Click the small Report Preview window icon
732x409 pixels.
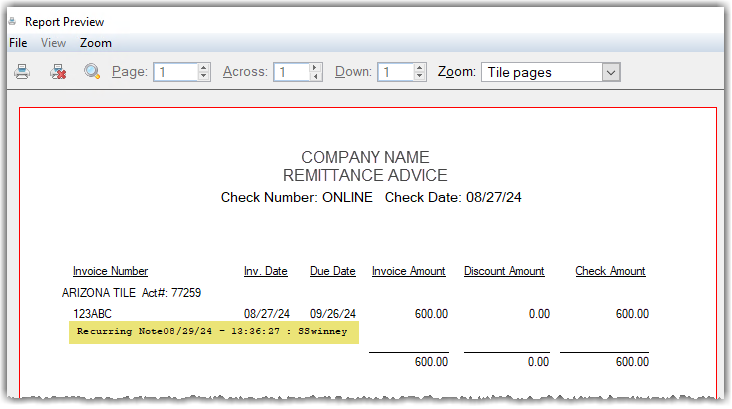[12, 21]
